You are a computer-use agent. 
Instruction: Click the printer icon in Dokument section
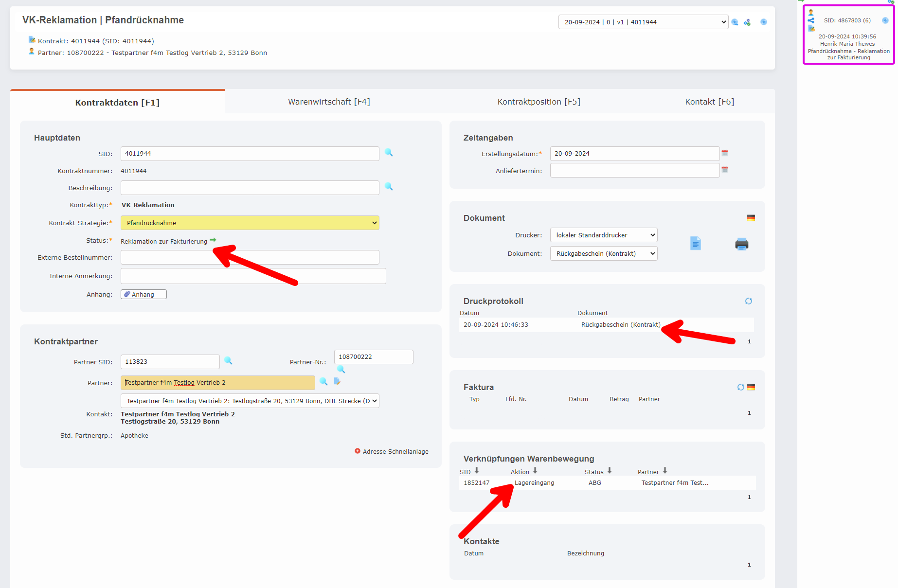point(741,244)
